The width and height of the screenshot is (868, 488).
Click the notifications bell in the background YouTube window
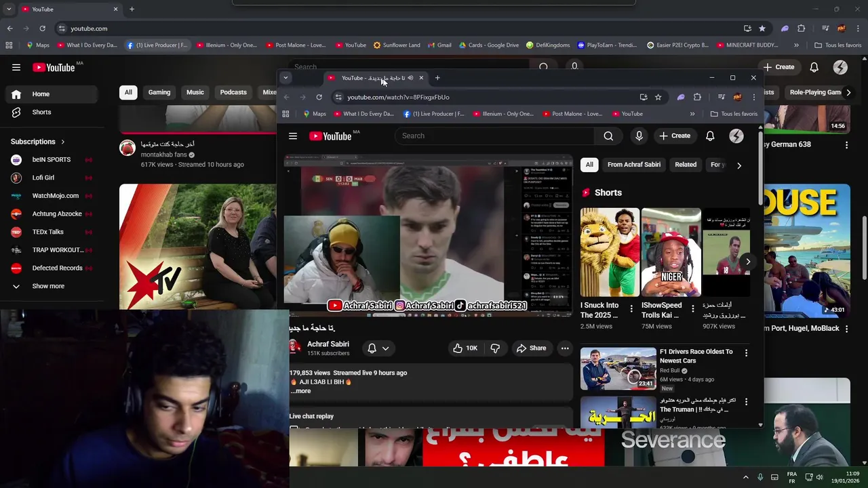click(814, 67)
